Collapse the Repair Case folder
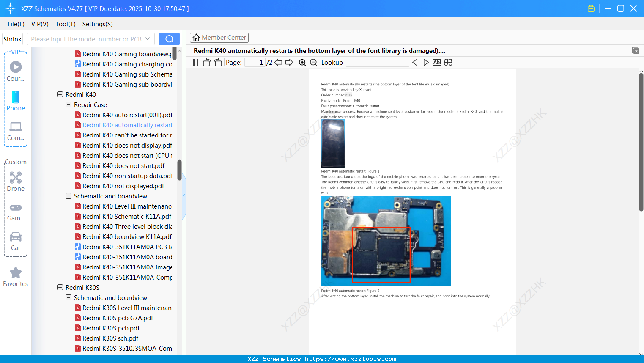This screenshot has height=363, width=644. pos(69,104)
